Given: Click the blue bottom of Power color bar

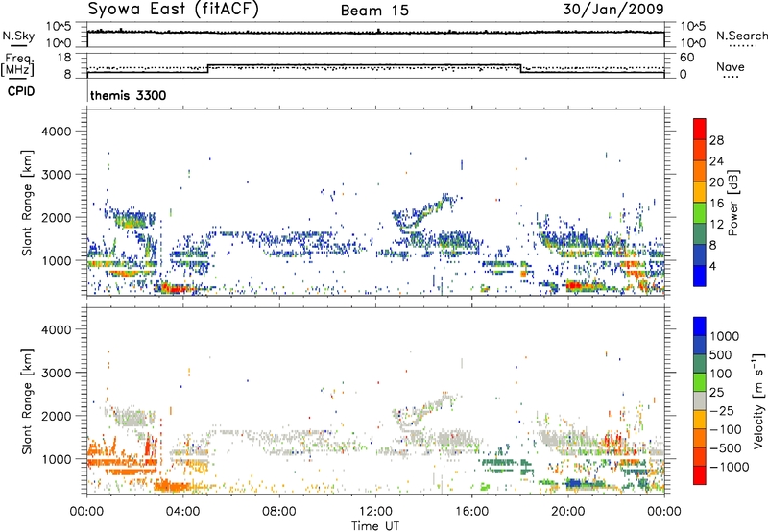Looking at the screenshot, I should [x=700, y=277].
